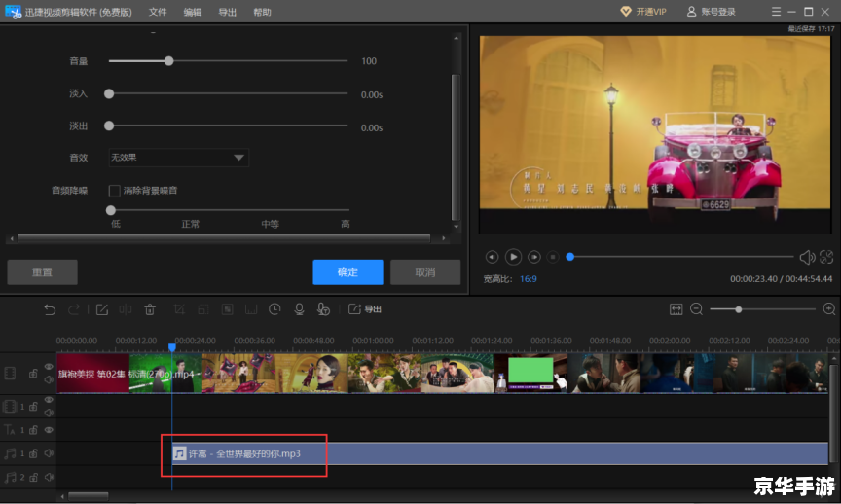The image size is (841, 504).
Task: Click the mosaic tool icon
Action: (x=228, y=309)
